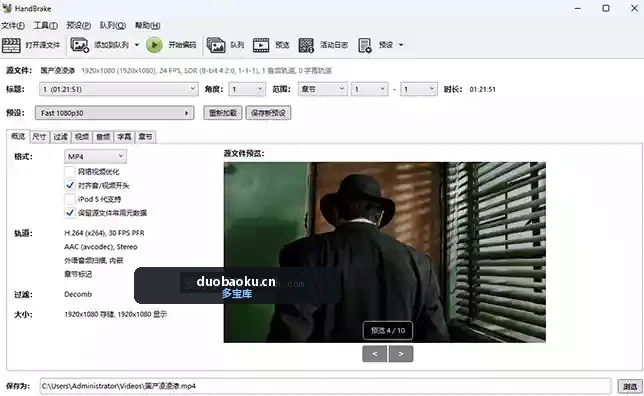Click the Activity Log toolbar label
The image size is (644, 396).
pyautogui.click(x=334, y=45)
